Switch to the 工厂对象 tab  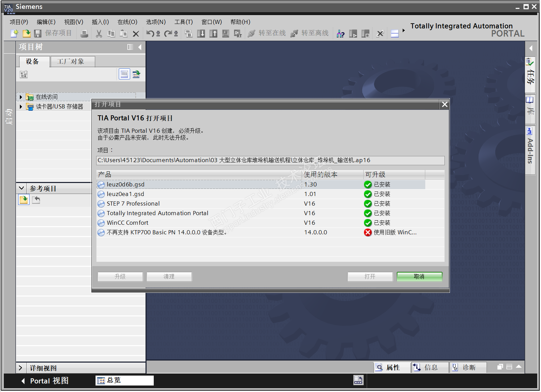coord(73,62)
